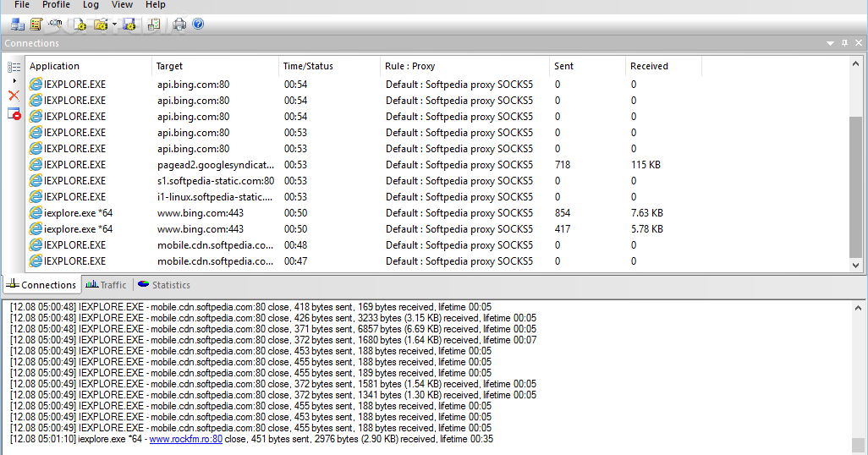Click the connections list scrollbar thumb
The width and height of the screenshot is (868, 455).
tap(856, 187)
